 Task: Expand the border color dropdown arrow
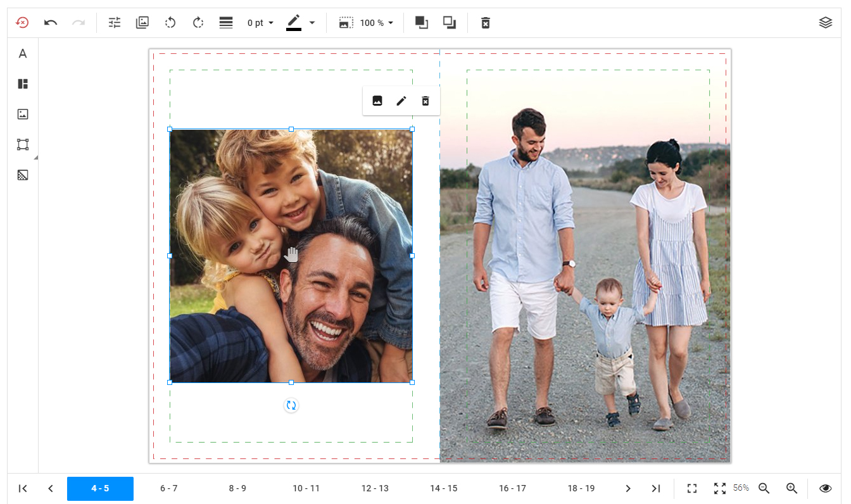click(312, 23)
